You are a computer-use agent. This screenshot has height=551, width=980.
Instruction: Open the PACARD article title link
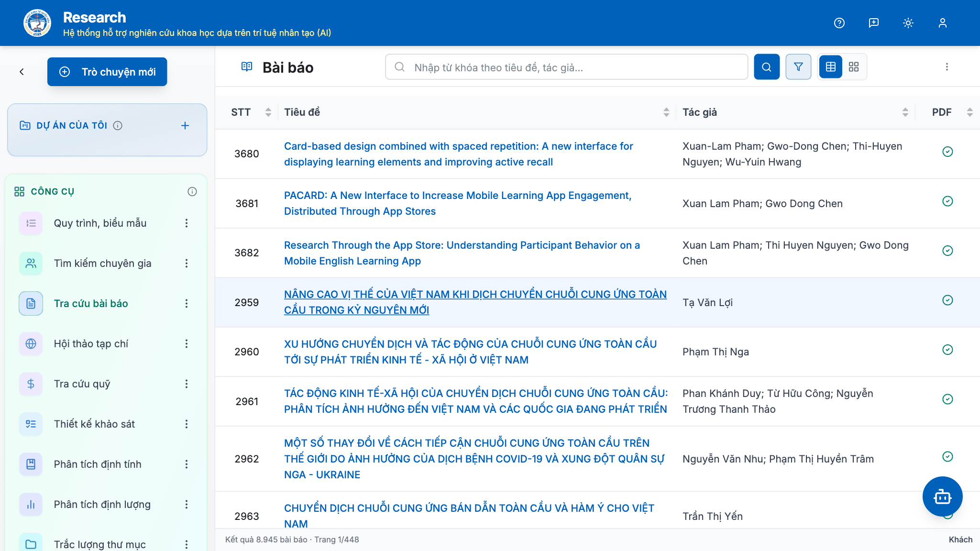pos(457,203)
